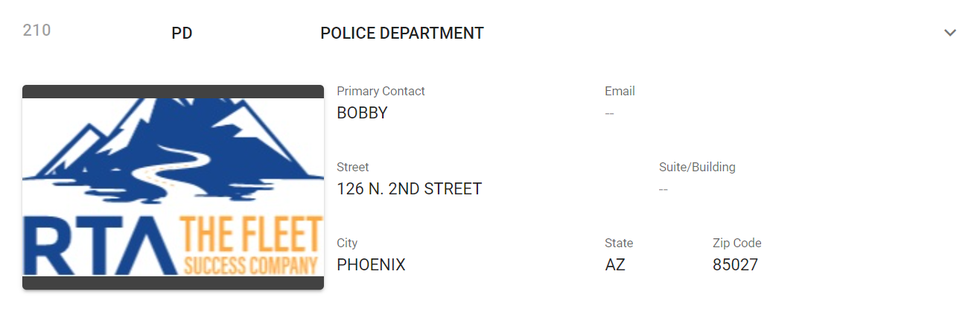Click the Zip Code label

pyautogui.click(x=736, y=243)
